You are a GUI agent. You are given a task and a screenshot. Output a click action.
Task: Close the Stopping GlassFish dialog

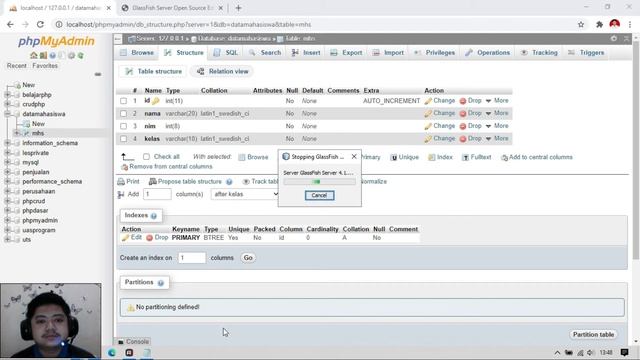(x=354, y=157)
